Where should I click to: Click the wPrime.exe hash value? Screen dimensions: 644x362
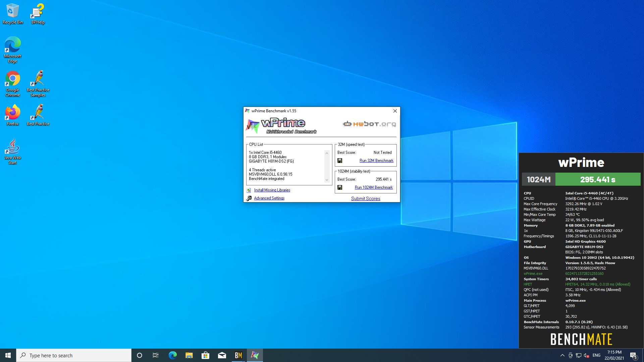[x=584, y=274]
